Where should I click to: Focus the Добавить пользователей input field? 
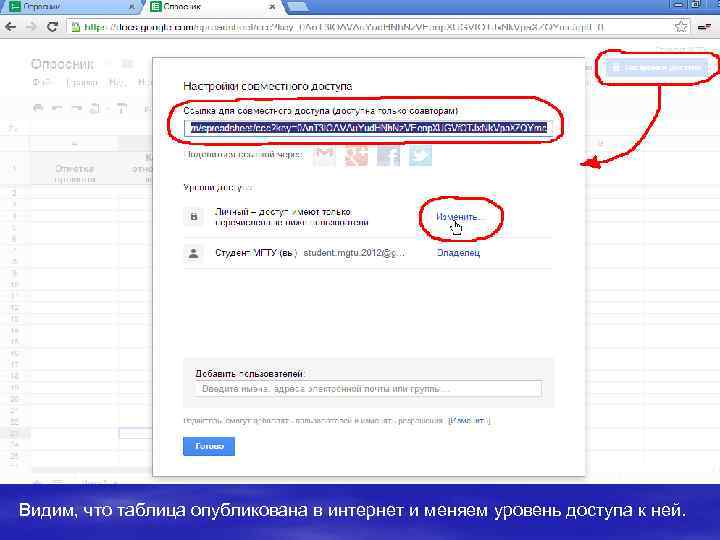(368, 389)
